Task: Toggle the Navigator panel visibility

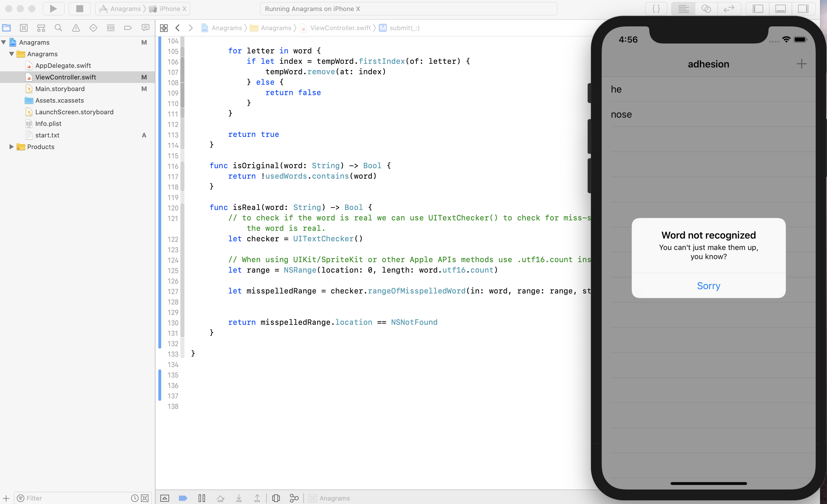Action: click(x=758, y=9)
